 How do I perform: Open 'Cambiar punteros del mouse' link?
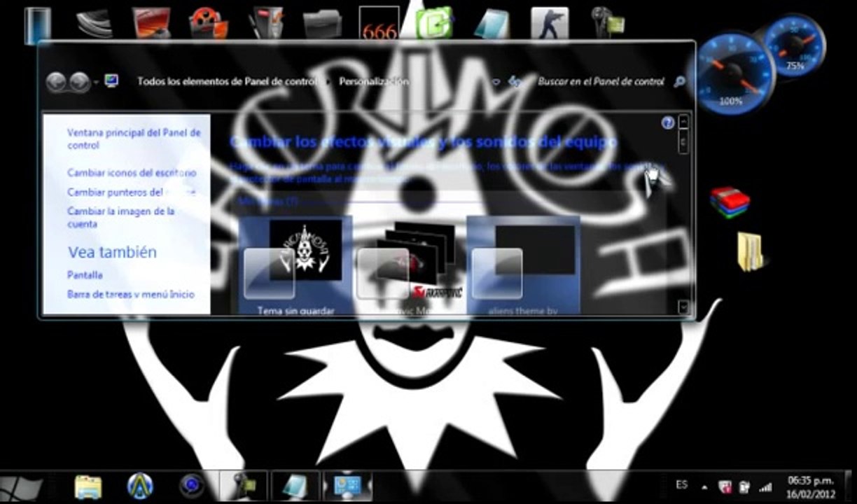pyautogui.click(x=132, y=192)
